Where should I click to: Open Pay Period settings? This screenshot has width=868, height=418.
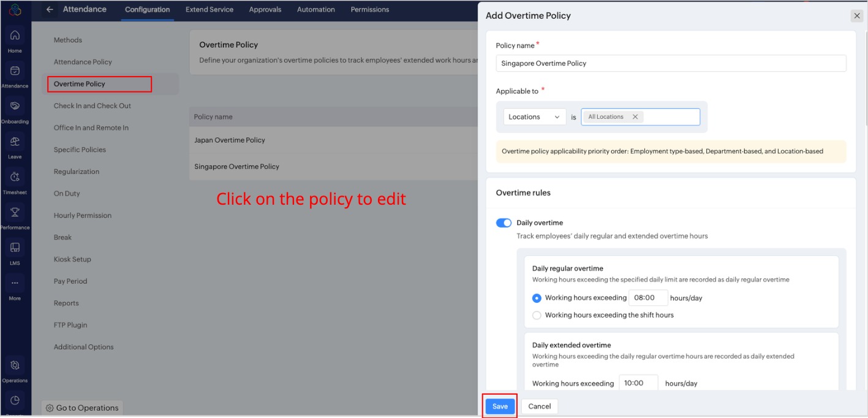point(70,282)
